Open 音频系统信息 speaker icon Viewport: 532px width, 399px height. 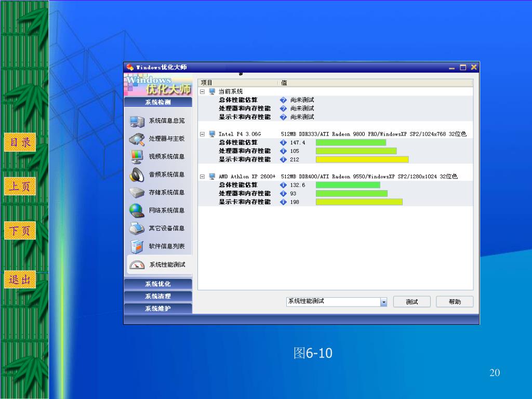pyautogui.click(x=137, y=175)
